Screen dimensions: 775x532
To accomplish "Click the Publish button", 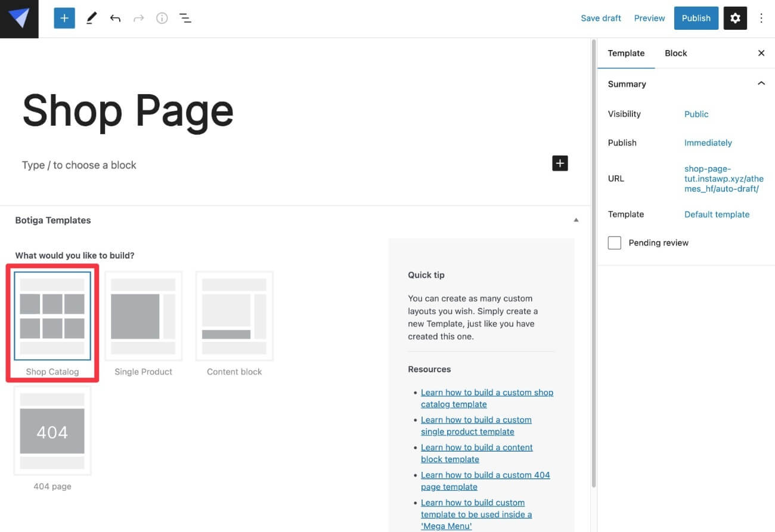I will point(696,18).
